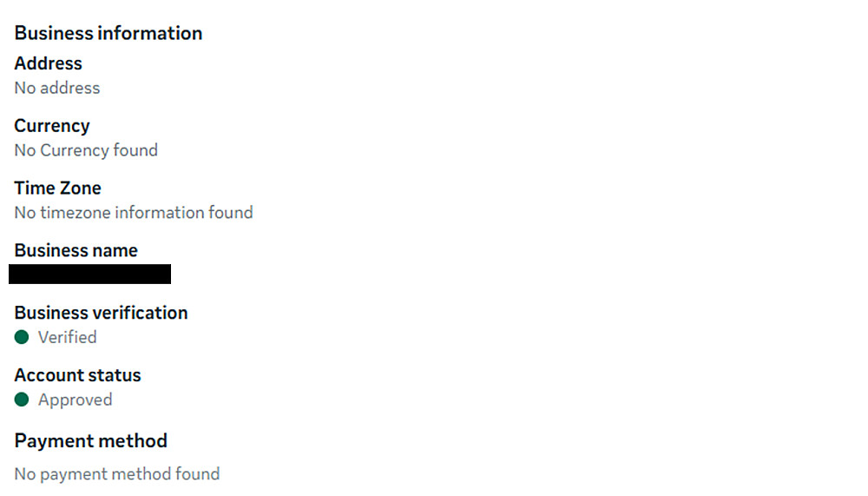Screen dimensions: 868x496
Task: Select the Business verification label
Action: (x=101, y=313)
